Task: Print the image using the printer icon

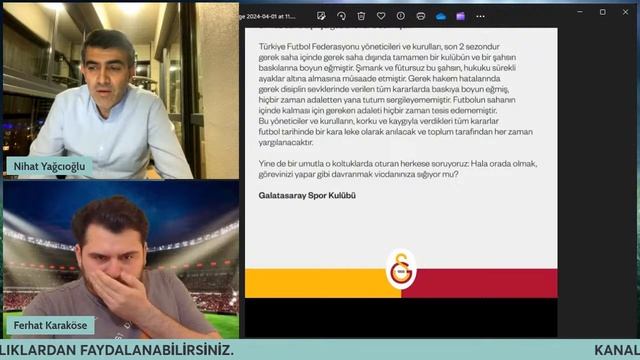Action: click(x=421, y=16)
